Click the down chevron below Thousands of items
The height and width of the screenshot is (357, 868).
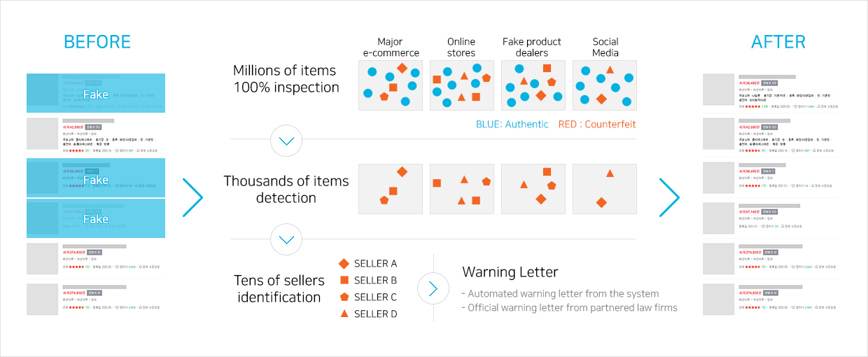click(x=286, y=240)
